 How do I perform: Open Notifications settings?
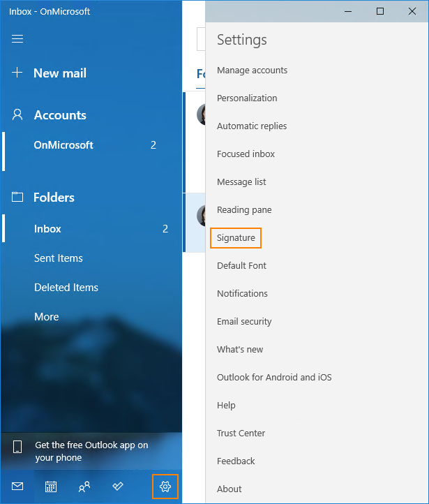tap(242, 293)
